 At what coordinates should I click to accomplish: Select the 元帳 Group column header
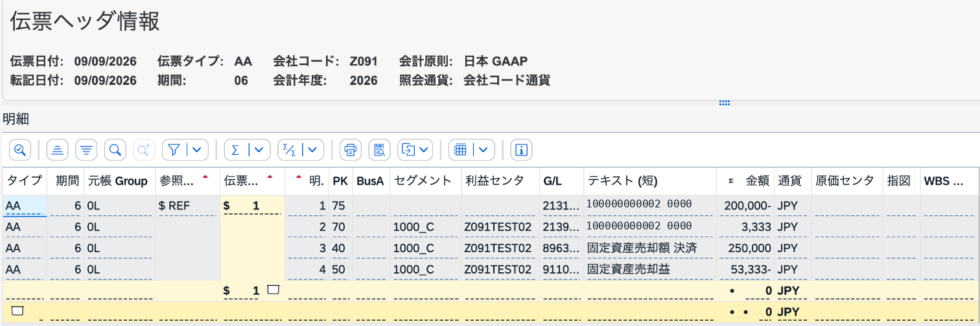click(x=120, y=181)
